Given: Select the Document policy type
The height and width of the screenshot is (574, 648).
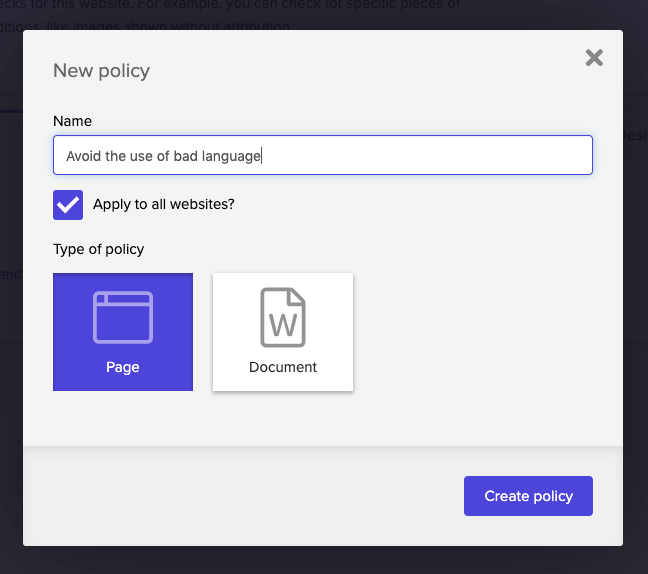Looking at the screenshot, I should tap(283, 332).
